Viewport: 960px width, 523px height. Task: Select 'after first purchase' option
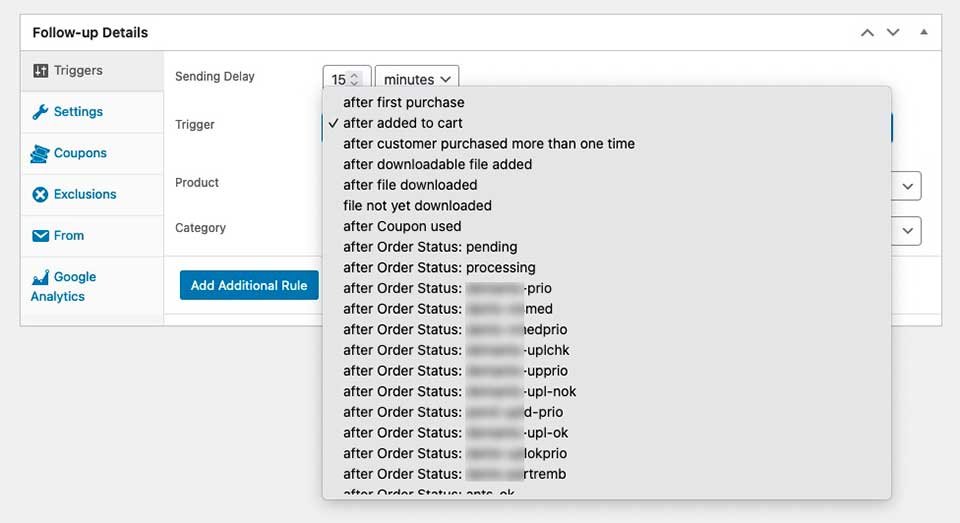(403, 102)
